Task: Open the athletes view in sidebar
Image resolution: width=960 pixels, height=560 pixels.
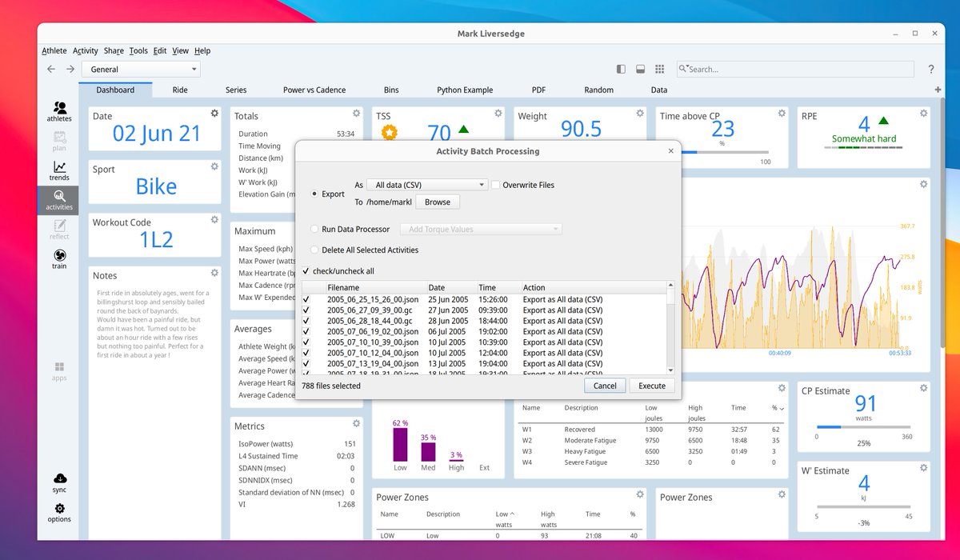Action: [59, 111]
